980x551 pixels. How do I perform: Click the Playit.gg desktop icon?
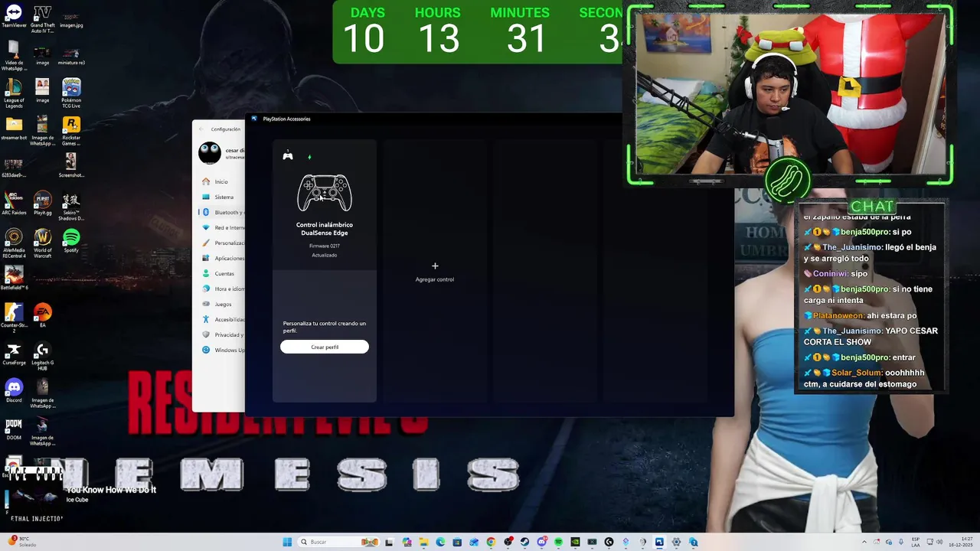tap(42, 202)
